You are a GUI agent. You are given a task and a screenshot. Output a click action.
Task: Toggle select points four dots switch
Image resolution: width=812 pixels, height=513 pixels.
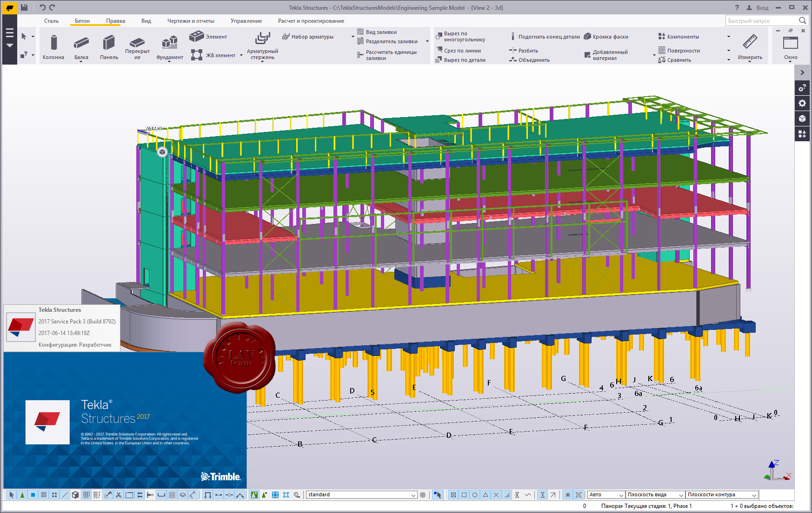coord(54,495)
